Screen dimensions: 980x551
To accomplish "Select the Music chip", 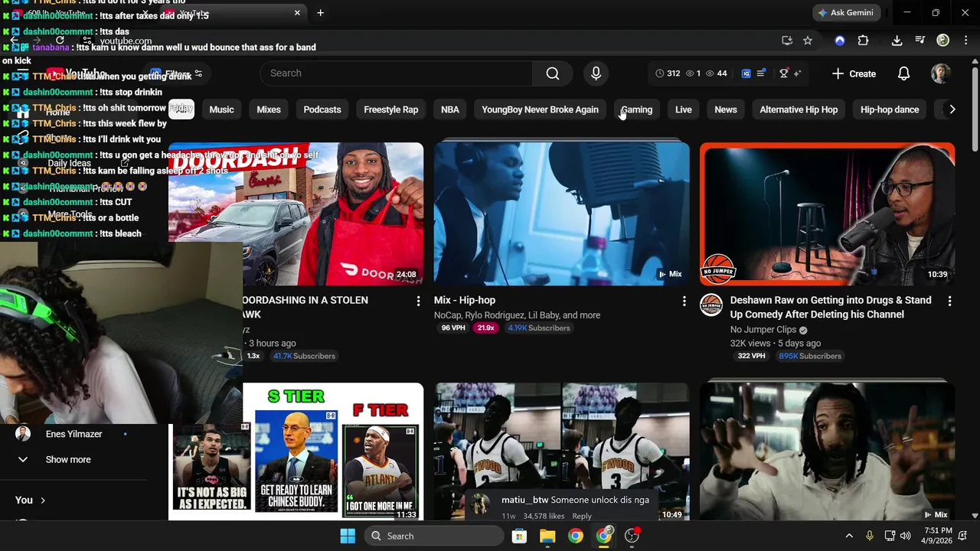I will (221, 109).
